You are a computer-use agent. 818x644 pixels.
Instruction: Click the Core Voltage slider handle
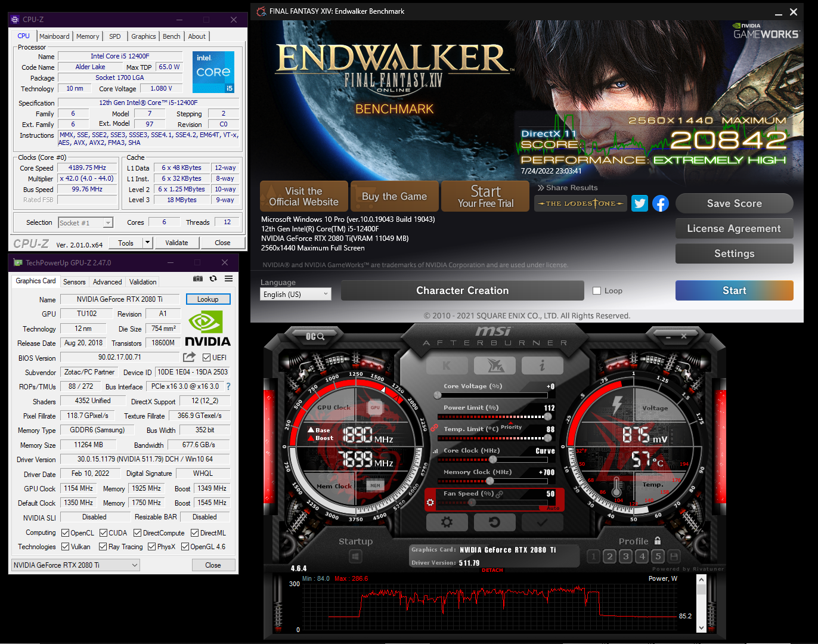[438, 395]
